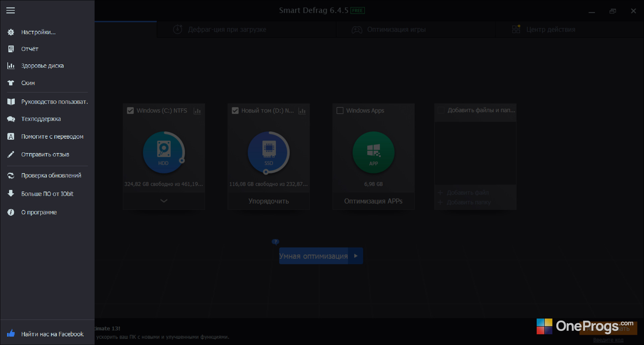The height and width of the screenshot is (345, 644).
Task: Start Умная оптимизация
Action: (x=314, y=256)
